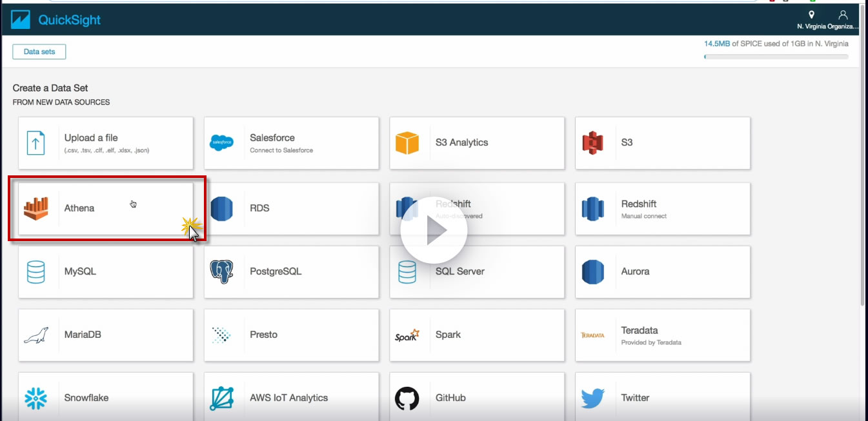
Task: Click the MySQL cylinder icon
Action: [x=36, y=271]
